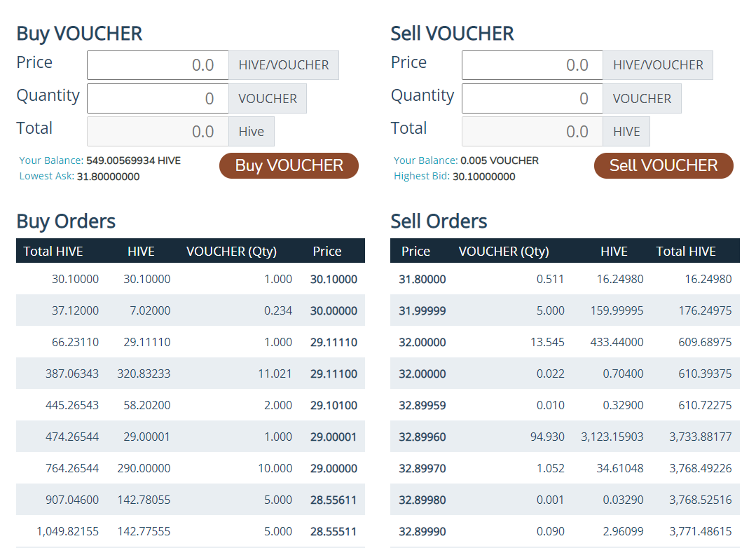Click the Highest Bid value 30.10000000

point(484,177)
